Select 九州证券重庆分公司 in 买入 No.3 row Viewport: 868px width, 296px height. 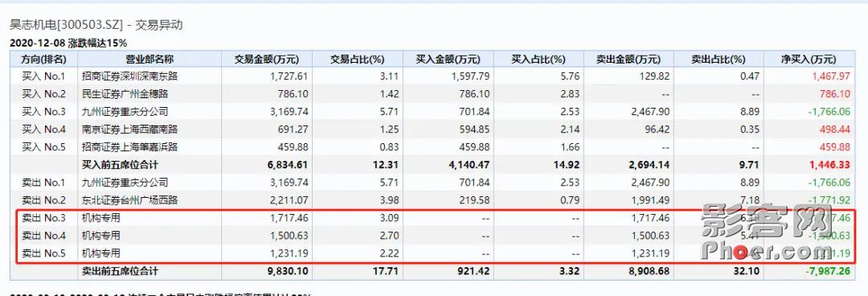point(125,112)
